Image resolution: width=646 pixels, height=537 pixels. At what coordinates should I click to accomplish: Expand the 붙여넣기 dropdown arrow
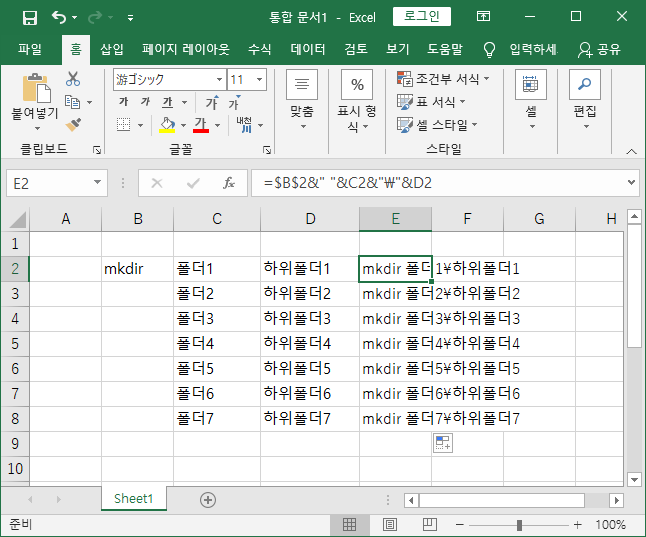pos(37,128)
